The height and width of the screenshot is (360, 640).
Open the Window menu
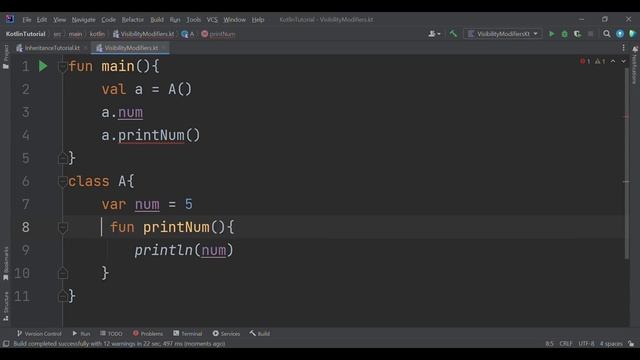[234, 20]
